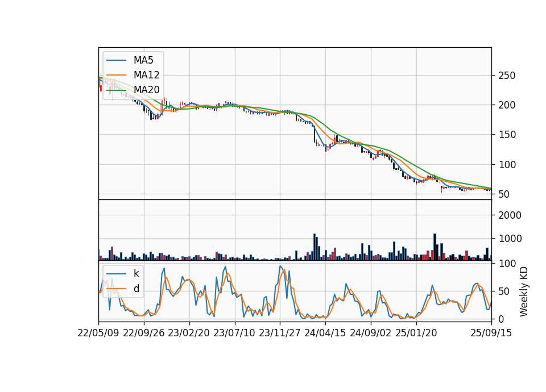Image resolution: width=546 pixels, height=392 pixels.
Task: Click the 2000 volume axis tick label
Action: pos(510,215)
